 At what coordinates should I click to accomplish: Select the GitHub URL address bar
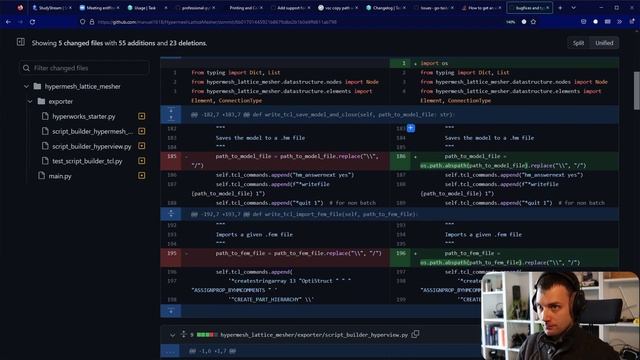click(217, 22)
